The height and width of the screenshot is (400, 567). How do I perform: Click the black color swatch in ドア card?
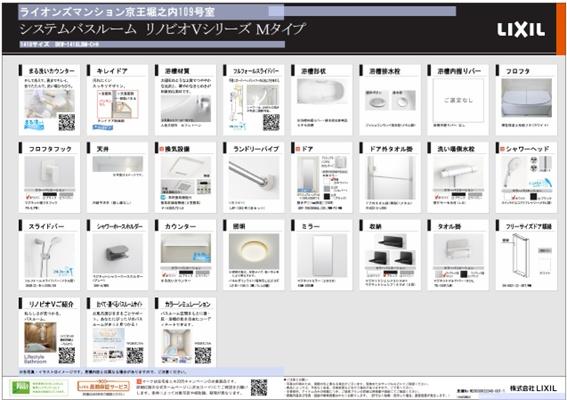[327, 196]
